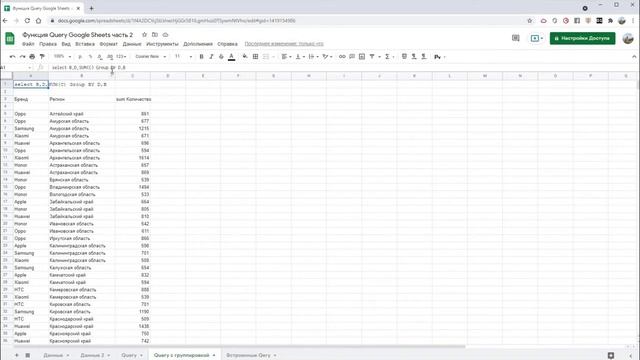The image size is (640, 360).
Task: Open cell borders options
Action: point(256,57)
